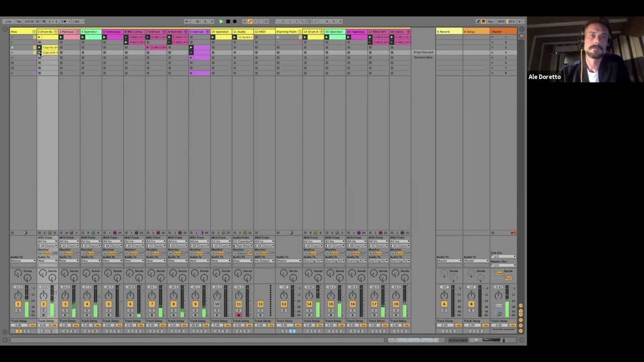Click track 1 Track Delay value field
This screenshot has width=644, height=362.
(x=20, y=325)
